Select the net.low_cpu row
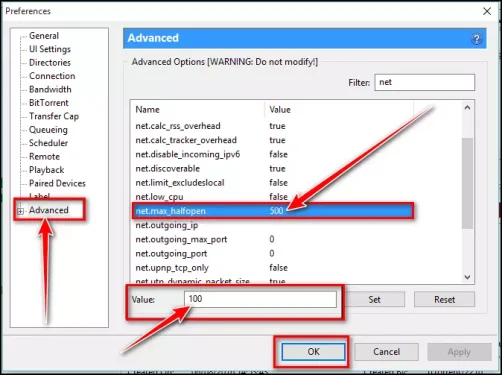This screenshot has height=375, width=502. pyautogui.click(x=272, y=197)
